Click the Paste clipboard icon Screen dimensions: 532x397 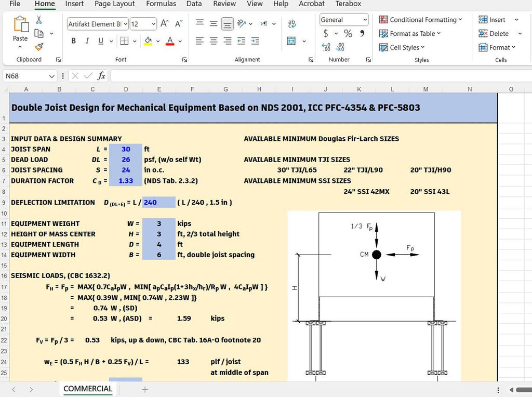20,24
